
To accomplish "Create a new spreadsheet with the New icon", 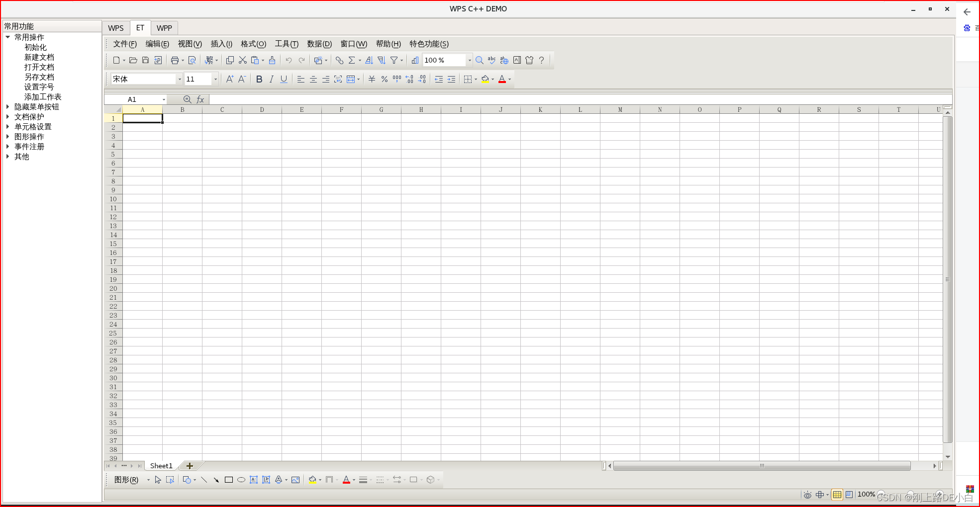I will 116,60.
